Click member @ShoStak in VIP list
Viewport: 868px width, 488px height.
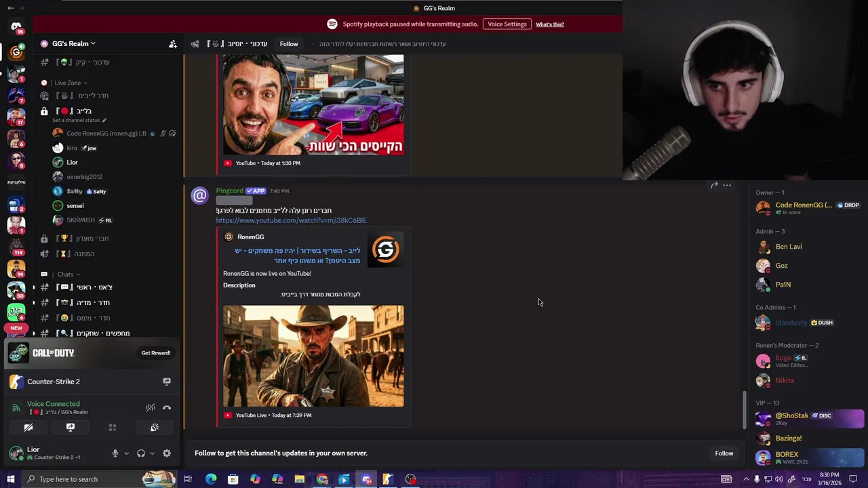click(x=808, y=419)
